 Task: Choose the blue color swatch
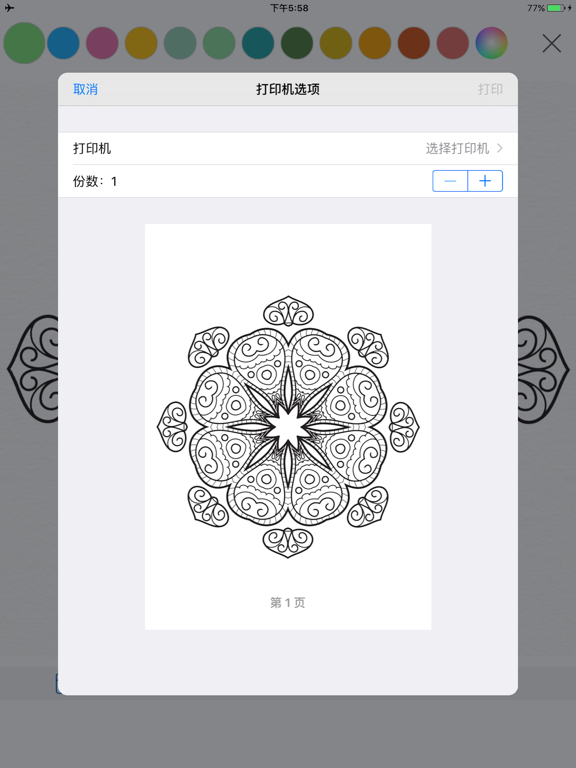tap(63, 43)
